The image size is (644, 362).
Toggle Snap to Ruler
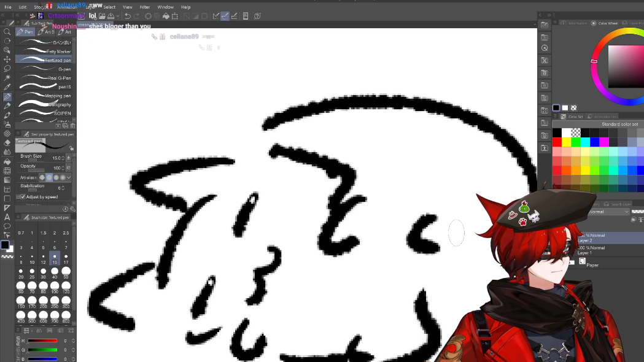pos(216,16)
